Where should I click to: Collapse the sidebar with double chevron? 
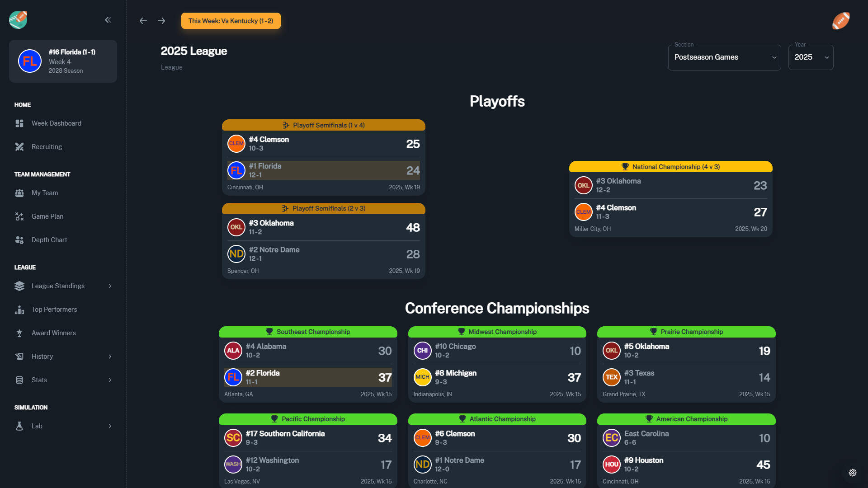point(108,20)
